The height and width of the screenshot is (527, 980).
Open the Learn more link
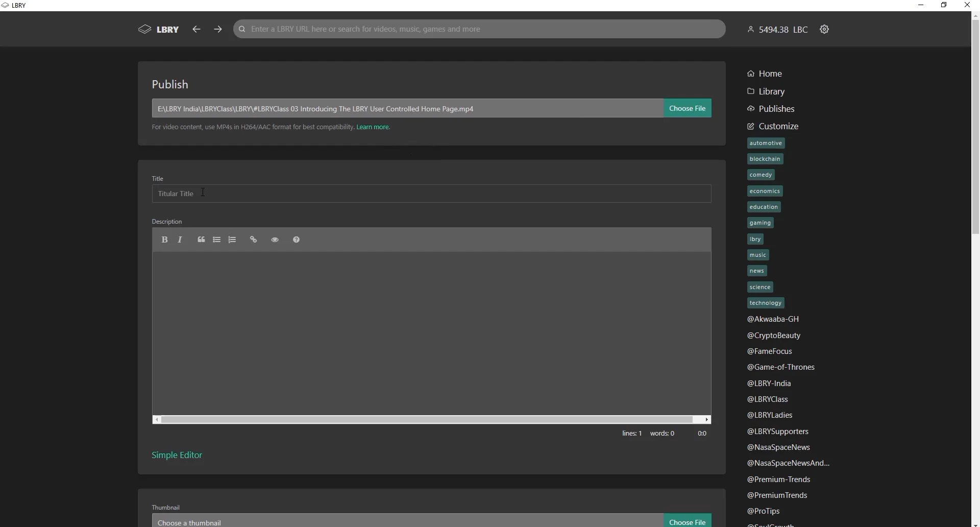(373, 127)
